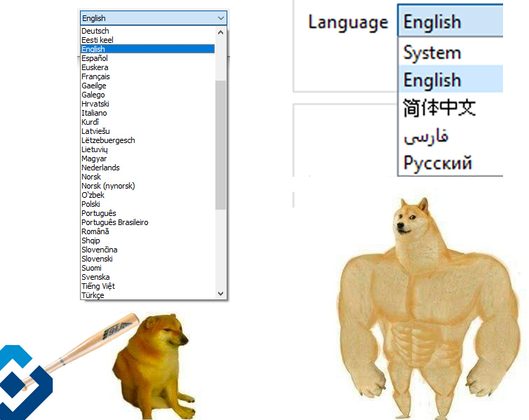The height and width of the screenshot is (420, 529).
Task: Click the list scrollbar down arrow
Action: click(x=220, y=293)
